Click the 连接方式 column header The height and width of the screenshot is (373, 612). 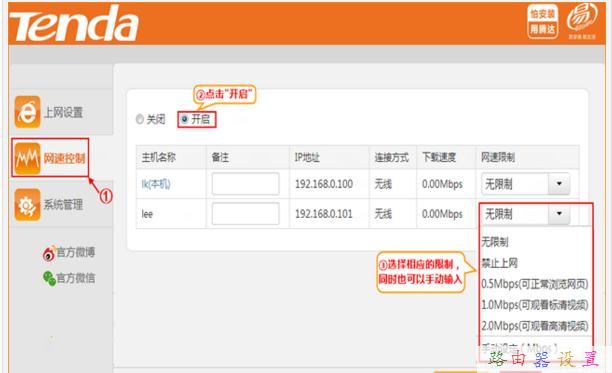[x=391, y=157]
